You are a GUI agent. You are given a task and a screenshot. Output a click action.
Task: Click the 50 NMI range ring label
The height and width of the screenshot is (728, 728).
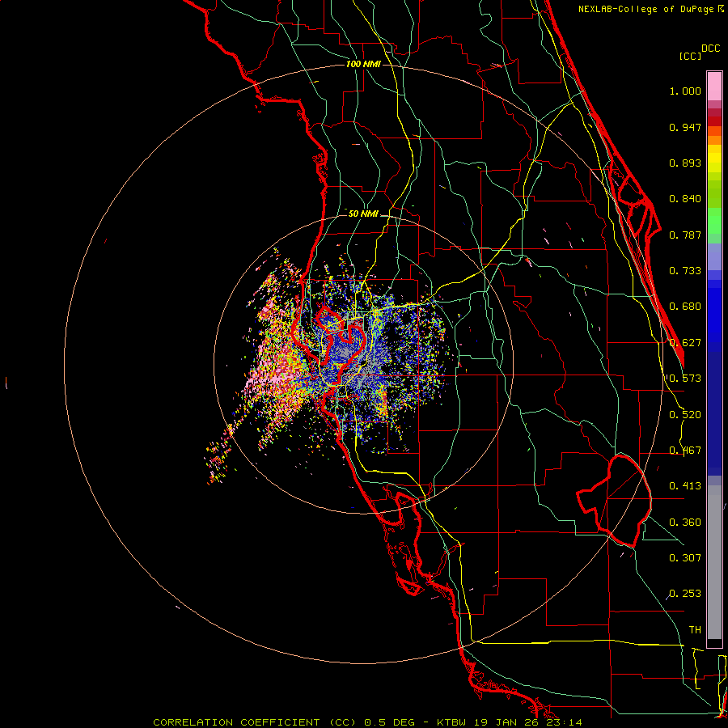(x=363, y=214)
